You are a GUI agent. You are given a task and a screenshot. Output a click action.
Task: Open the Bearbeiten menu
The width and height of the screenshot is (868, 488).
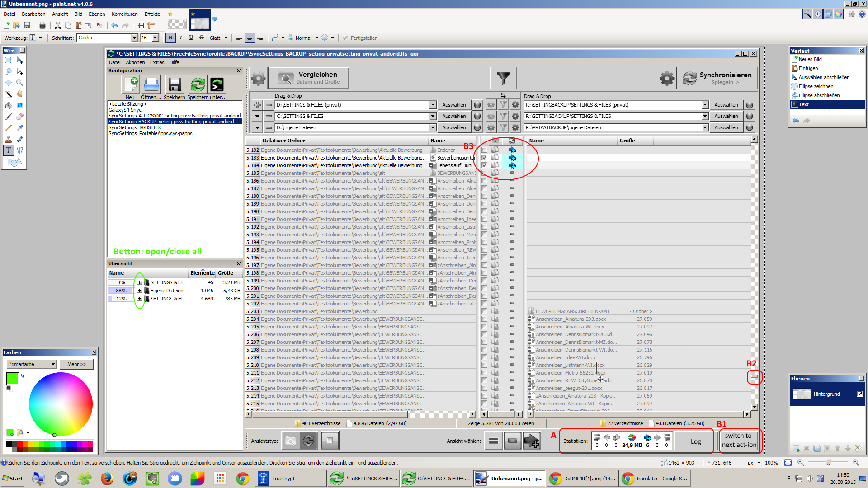[x=33, y=14]
